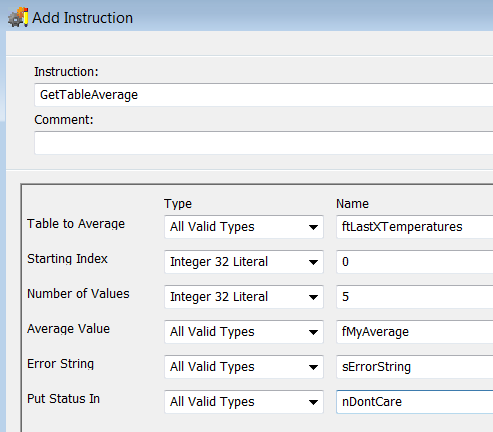
Task: Click the fMyAverage name field
Action: [x=415, y=332]
